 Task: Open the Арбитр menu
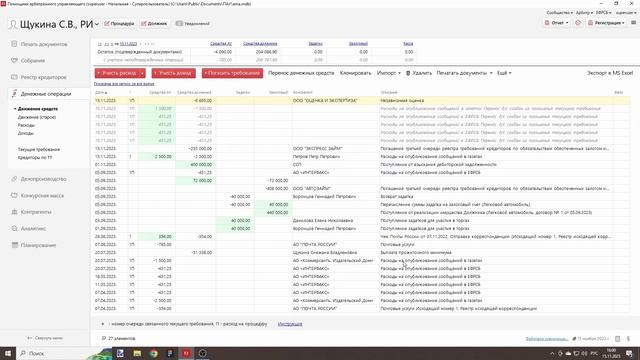tap(584, 13)
